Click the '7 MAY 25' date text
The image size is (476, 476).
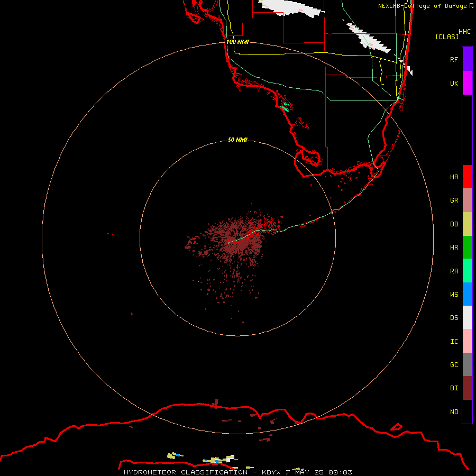pyautogui.click(x=305, y=472)
